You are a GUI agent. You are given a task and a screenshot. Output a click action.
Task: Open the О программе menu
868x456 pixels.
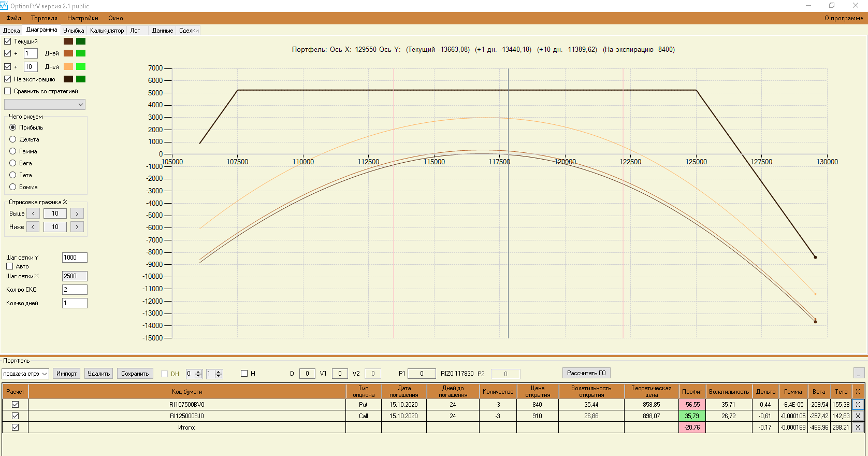click(x=844, y=18)
